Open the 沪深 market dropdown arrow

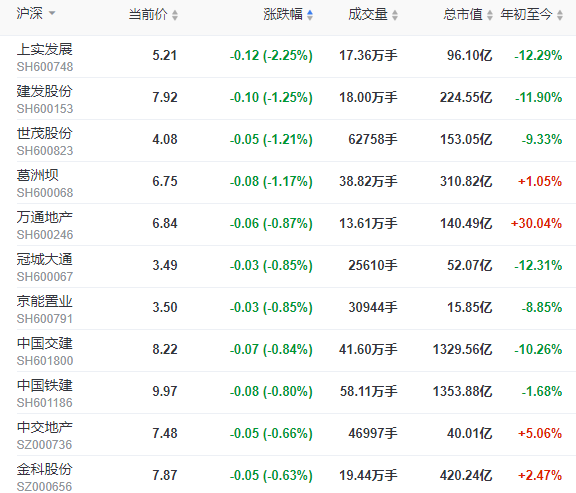coord(52,13)
